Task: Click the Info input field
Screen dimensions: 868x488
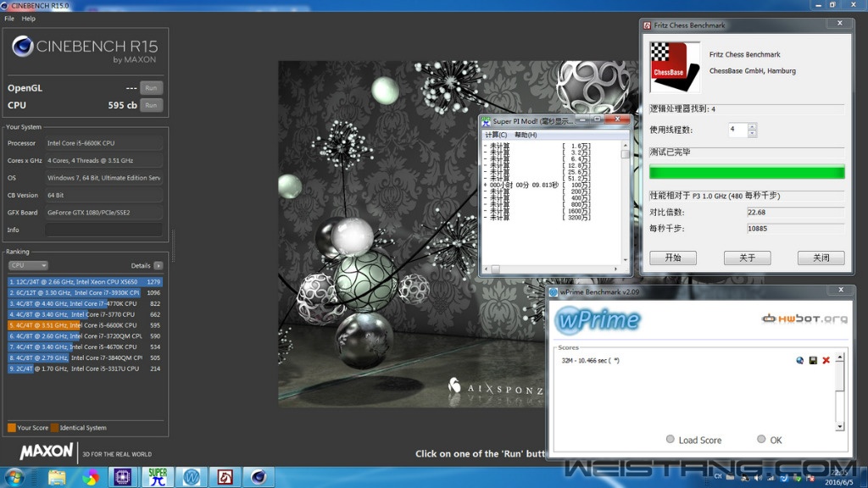Action: point(104,230)
